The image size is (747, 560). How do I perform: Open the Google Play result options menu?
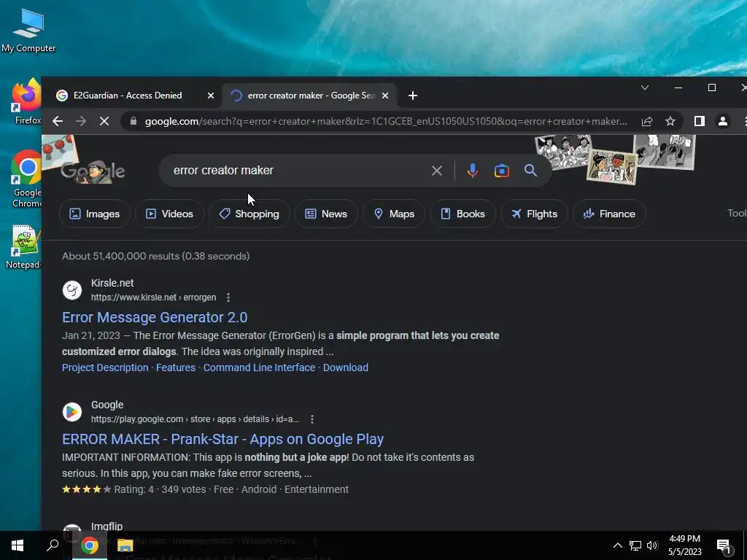(312, 419)
